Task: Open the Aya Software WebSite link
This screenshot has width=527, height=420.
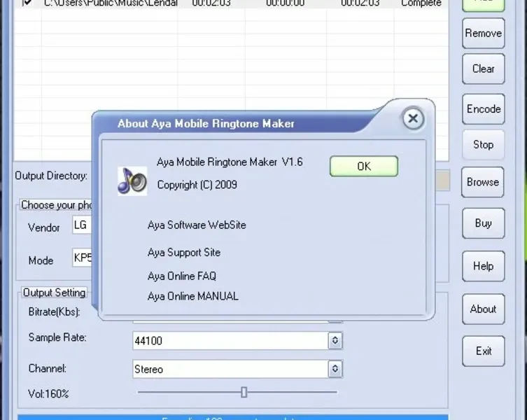Action: tap(197, 225)
